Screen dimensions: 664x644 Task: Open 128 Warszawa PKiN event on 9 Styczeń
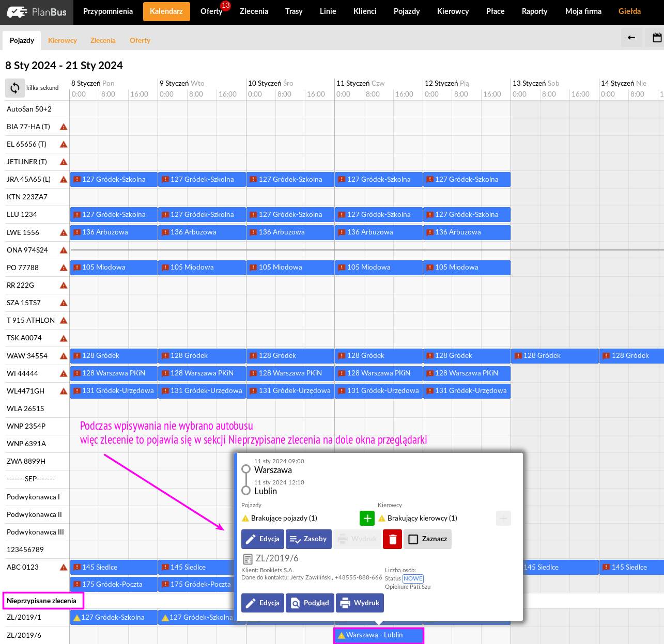pyautogui.click(x=202, y=373)
